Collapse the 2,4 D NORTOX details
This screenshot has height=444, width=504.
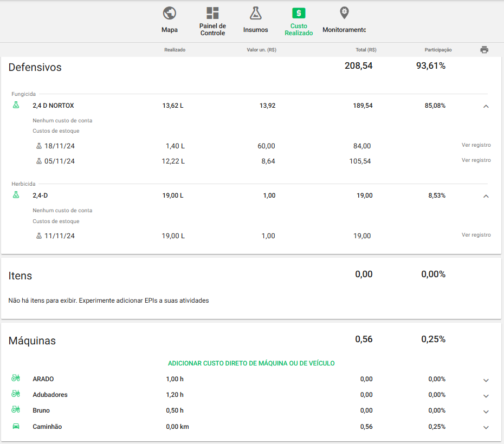point(486,106)
